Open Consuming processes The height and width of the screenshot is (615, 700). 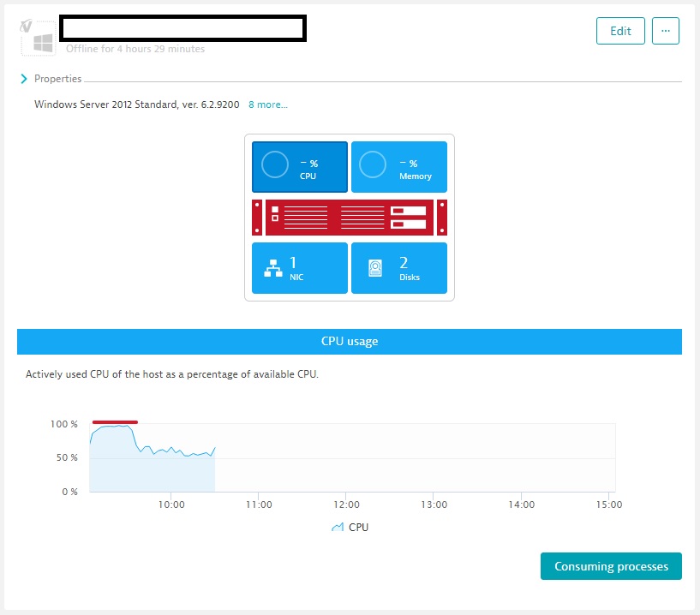(x=611, y=566)
